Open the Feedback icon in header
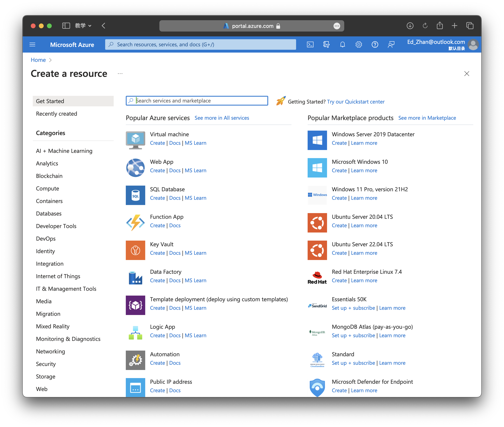 click(391, 44)
